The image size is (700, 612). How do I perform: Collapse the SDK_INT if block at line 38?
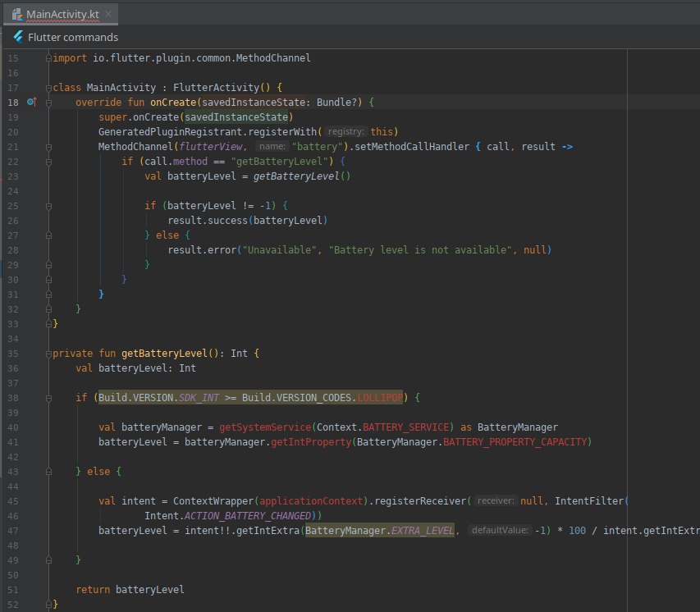48,398
